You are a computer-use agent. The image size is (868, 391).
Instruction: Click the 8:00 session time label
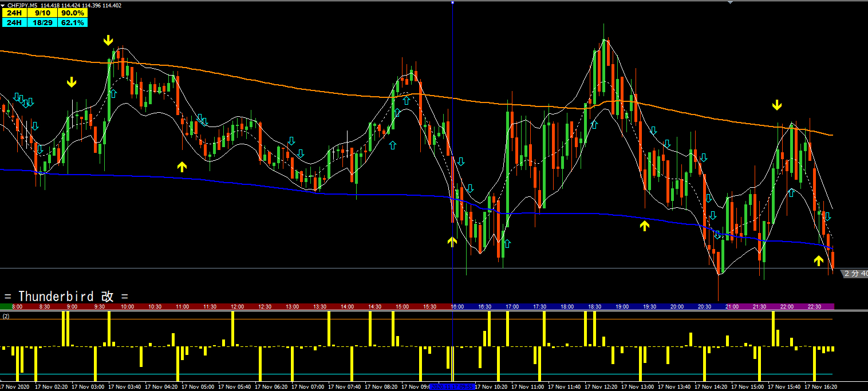(x=17, y=307)
